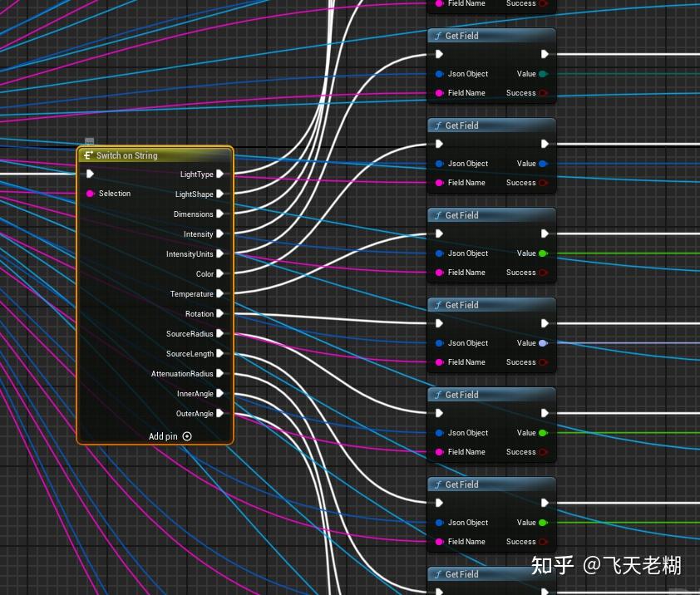Click the Color output pin
Viewport: 700px width, 595px height.
(x=220, y=273)
